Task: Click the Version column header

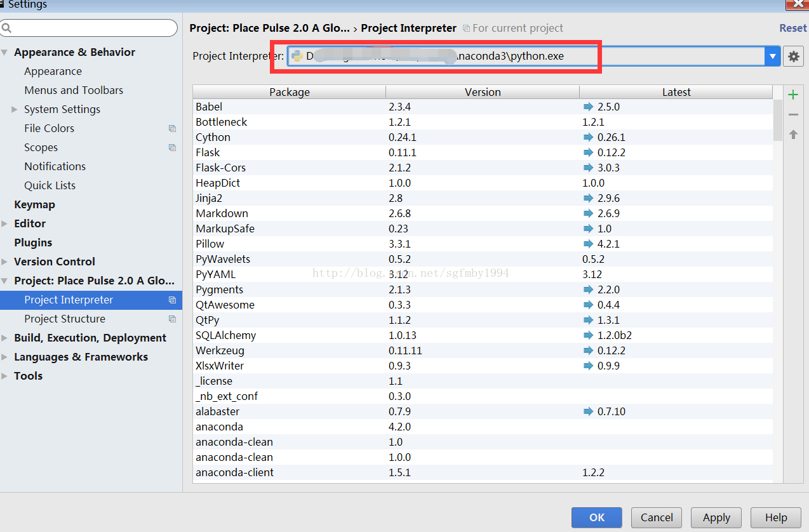Action: click(483, 92)
